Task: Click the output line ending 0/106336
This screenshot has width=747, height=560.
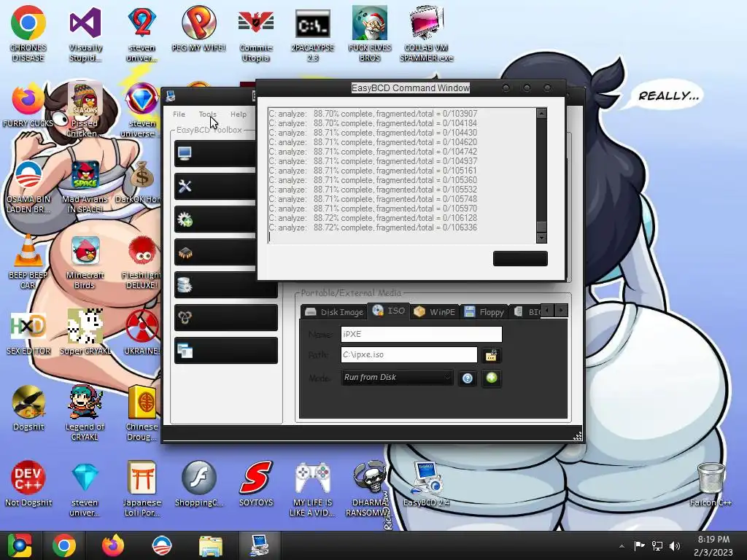Action: (373, 227)
